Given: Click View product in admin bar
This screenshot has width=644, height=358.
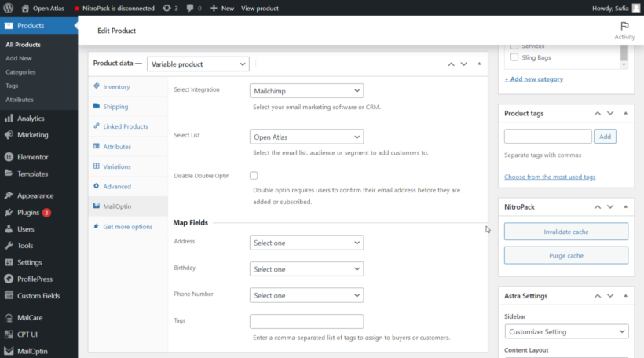Looking at the screenshot, I should [x=260, y=8].
